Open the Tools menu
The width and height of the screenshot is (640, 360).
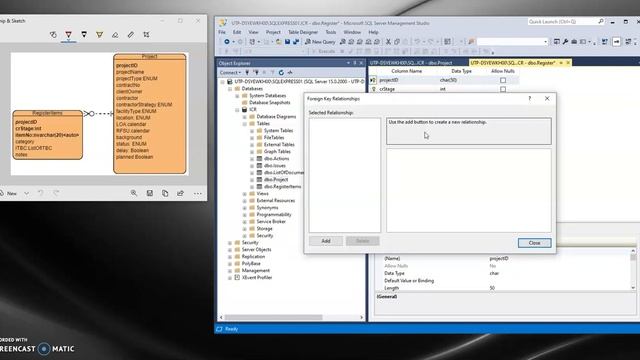331,32
